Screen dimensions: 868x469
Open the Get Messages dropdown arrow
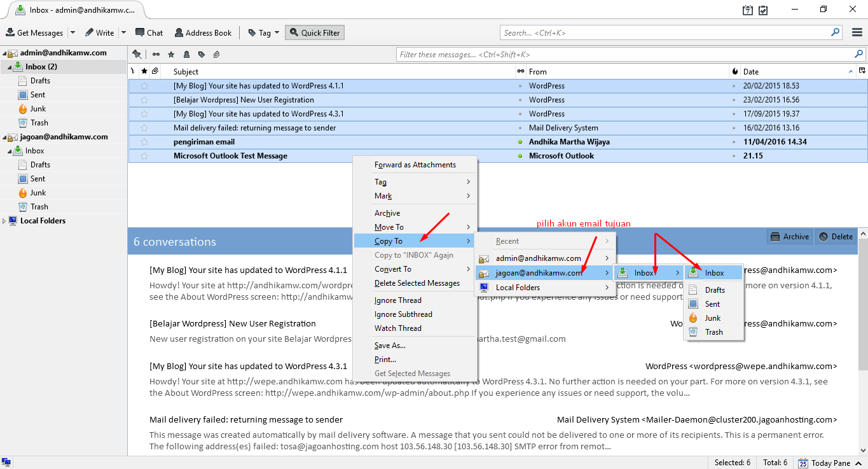click(x=72, y=32)
